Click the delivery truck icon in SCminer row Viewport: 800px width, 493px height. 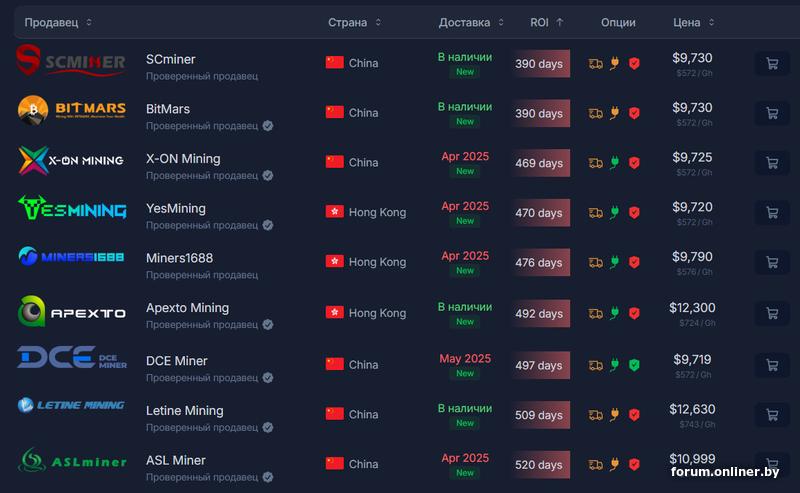tap(595, 64)
